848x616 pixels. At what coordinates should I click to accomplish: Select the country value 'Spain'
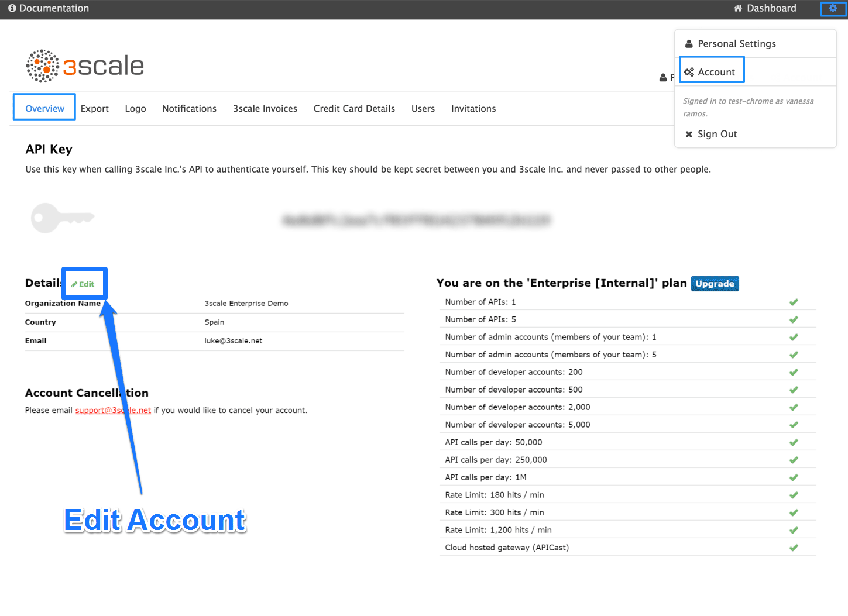point(214,322)
